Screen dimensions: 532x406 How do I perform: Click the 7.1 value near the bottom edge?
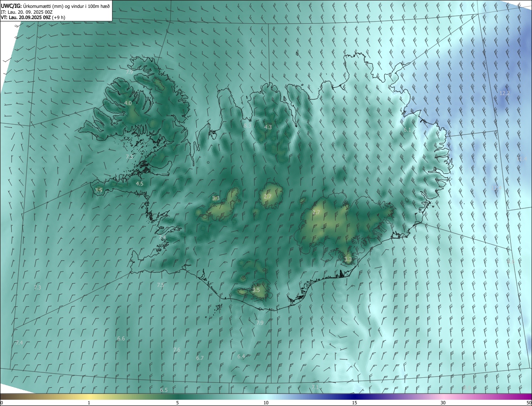point(315,387)
